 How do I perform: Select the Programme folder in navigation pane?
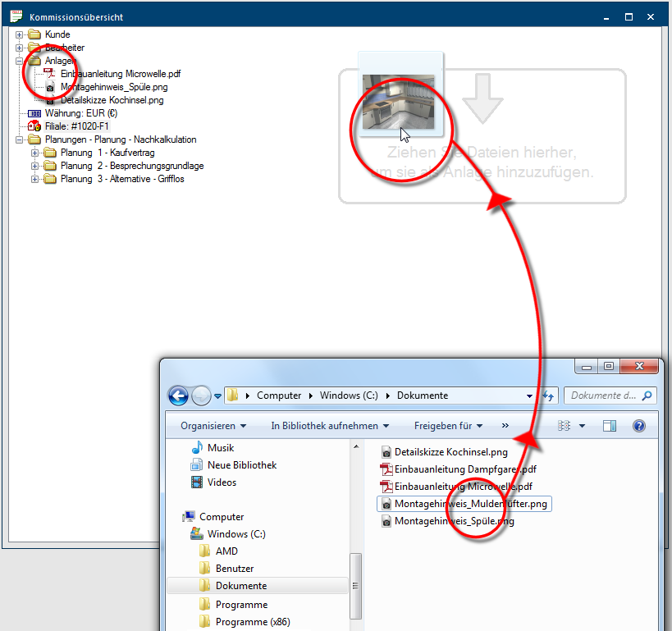(x=241, y=604)
